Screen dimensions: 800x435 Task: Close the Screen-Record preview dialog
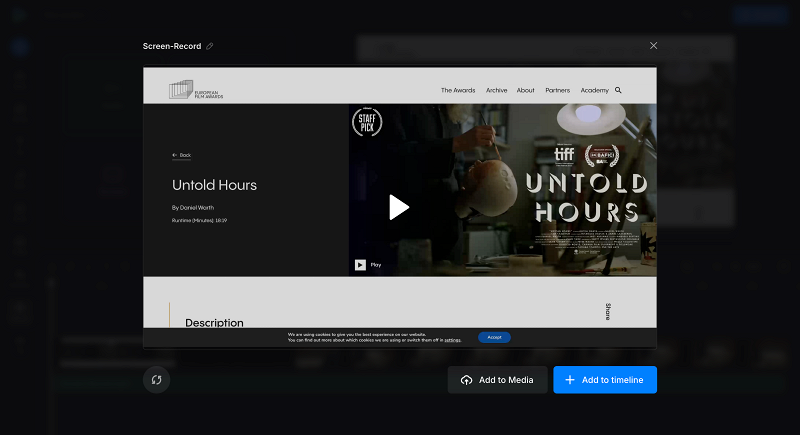coord(654,46)
